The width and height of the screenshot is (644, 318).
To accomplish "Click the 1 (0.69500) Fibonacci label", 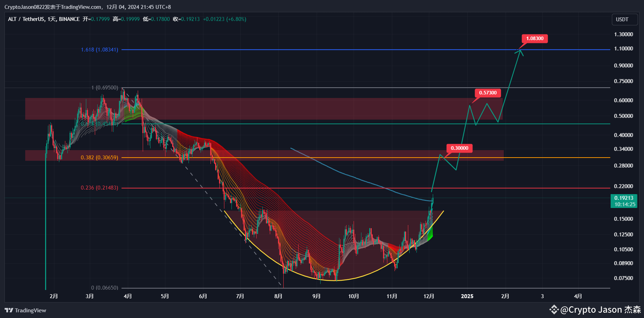I will point(105,88).
